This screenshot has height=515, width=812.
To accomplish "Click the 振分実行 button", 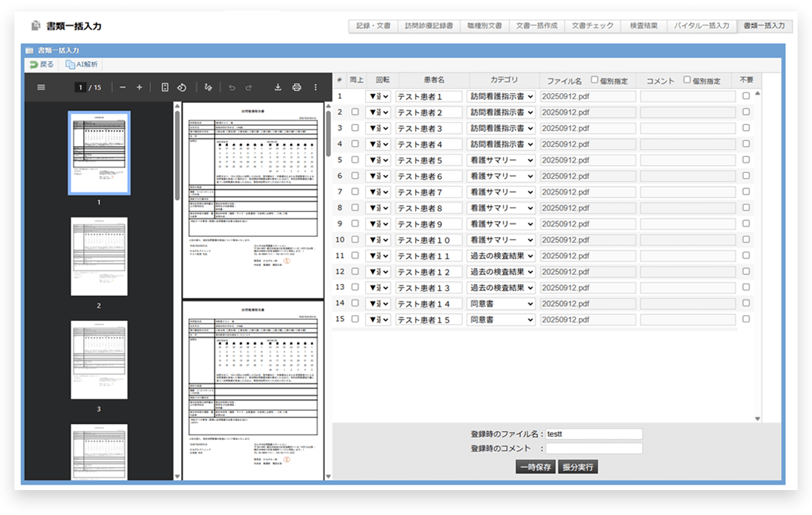I will [x=579, y=467].
